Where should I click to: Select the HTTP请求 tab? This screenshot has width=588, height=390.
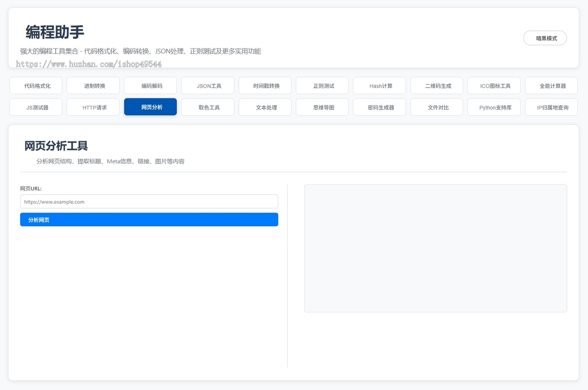click(93, 107)
